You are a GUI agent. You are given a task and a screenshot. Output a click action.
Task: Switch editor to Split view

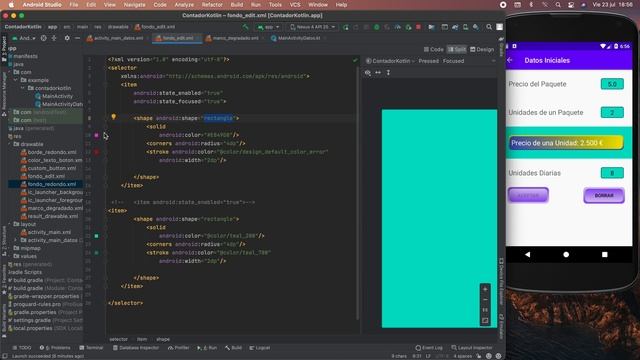point(456,49)
